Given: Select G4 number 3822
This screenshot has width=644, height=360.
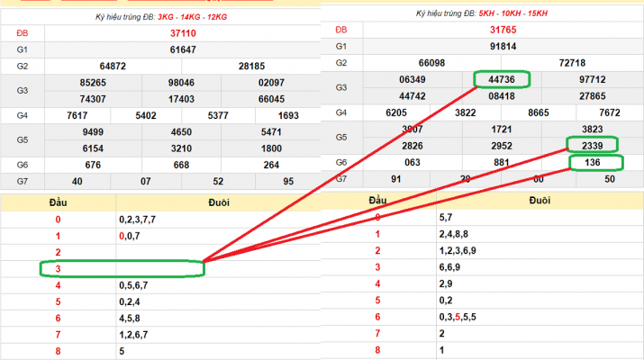Looking at the screenshot, I should [x=466, y=112].
